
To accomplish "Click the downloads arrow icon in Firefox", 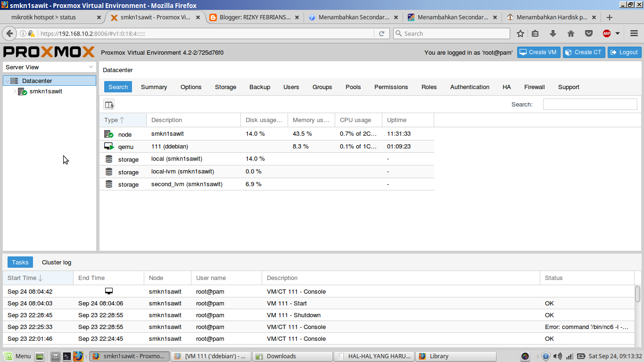I will click(554, 33).
